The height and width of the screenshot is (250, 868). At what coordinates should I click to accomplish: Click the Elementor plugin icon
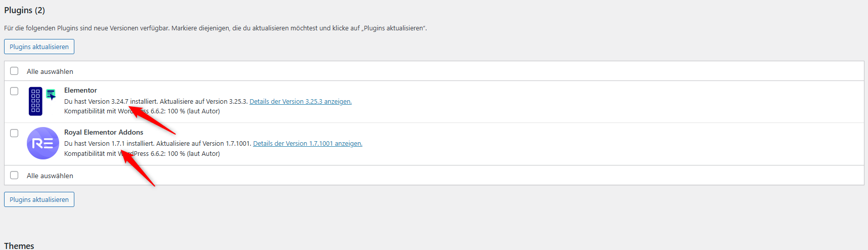click(35, 101)
